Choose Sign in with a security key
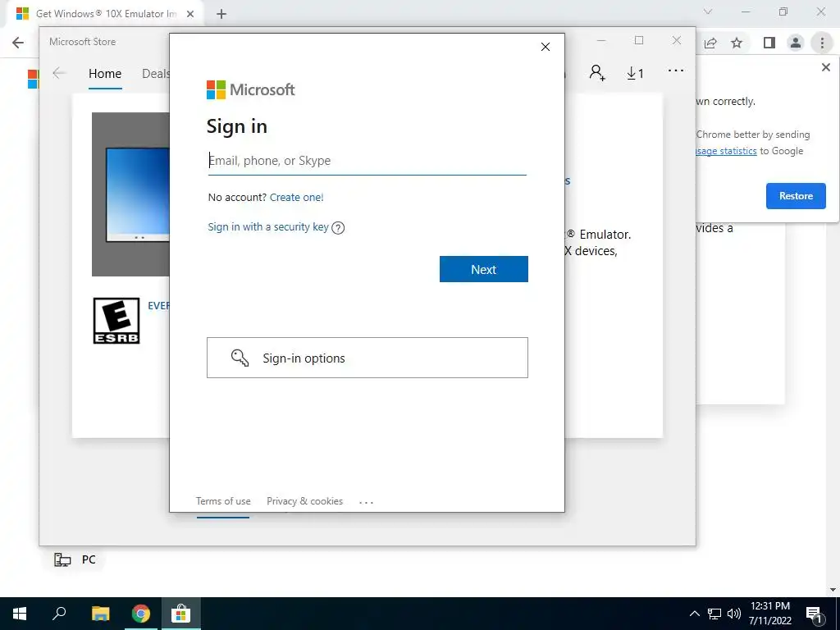This screenshot has width=840, height=630. tap(268, 226)
